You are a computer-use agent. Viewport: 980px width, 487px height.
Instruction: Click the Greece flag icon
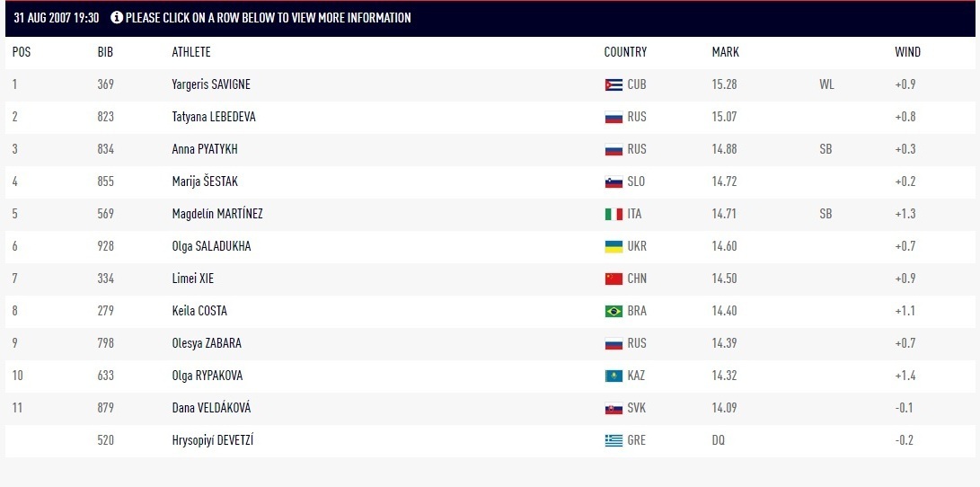click(x=614, y=440)
